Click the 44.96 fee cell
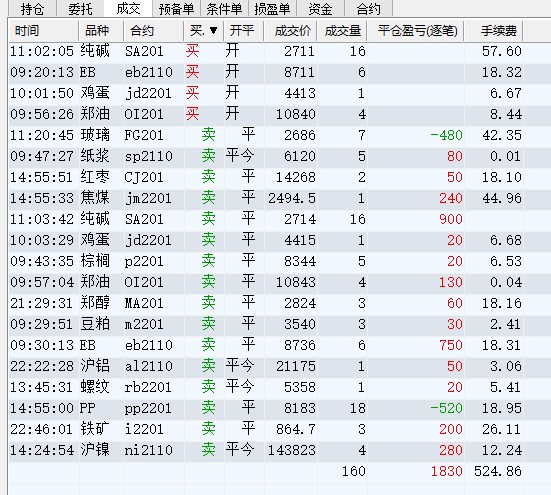Image resolution: width=551 pixels, height=495 pixels. coord(502,198)
